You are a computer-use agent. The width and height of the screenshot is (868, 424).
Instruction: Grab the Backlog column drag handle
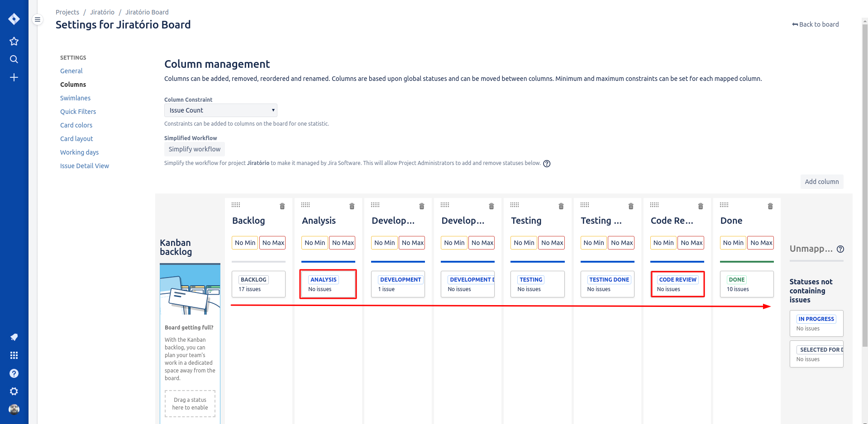236,205
